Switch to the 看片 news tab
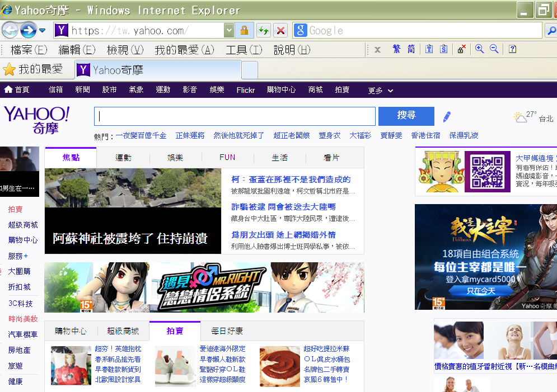Viewport: 557px width, 392px height. point(331,158)
